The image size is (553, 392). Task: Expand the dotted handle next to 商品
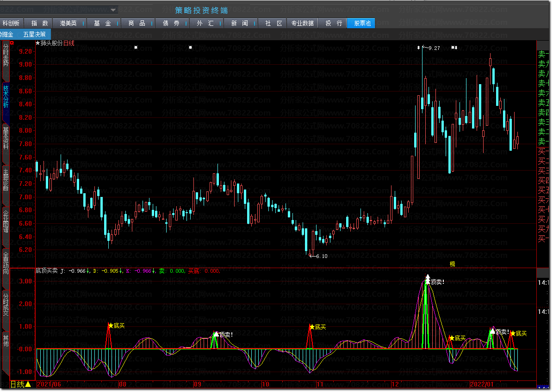[x=152, y=23]
